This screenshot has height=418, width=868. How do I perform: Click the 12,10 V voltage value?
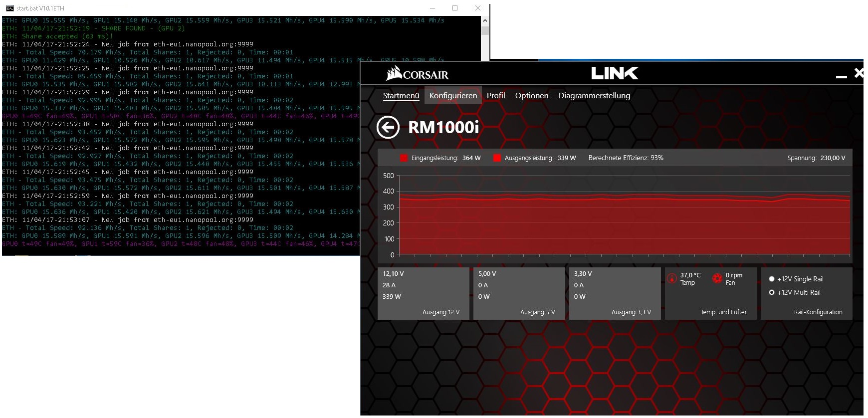[393, 274]
